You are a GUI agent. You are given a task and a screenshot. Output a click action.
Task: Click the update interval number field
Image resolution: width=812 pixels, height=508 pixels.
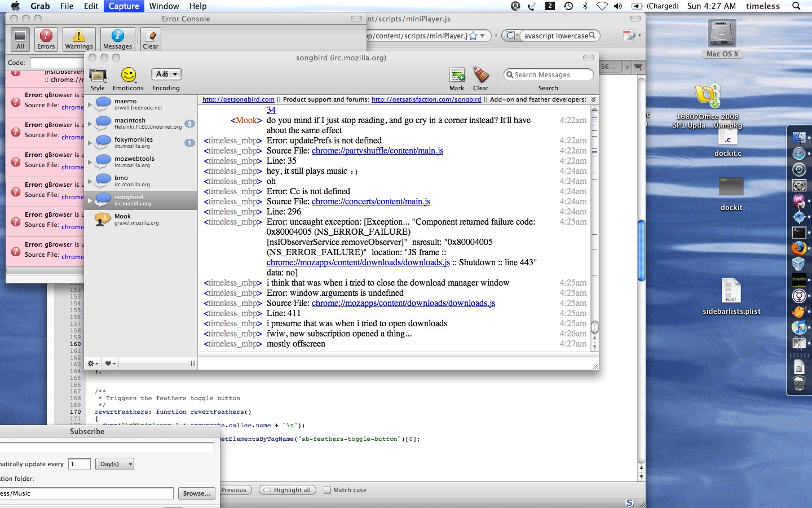click(x=80, y=464)
